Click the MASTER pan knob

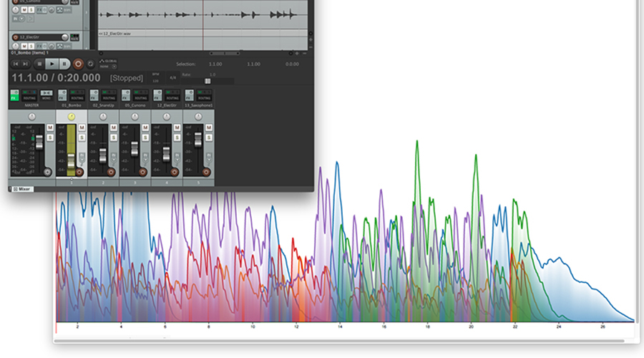click(32, 117)
